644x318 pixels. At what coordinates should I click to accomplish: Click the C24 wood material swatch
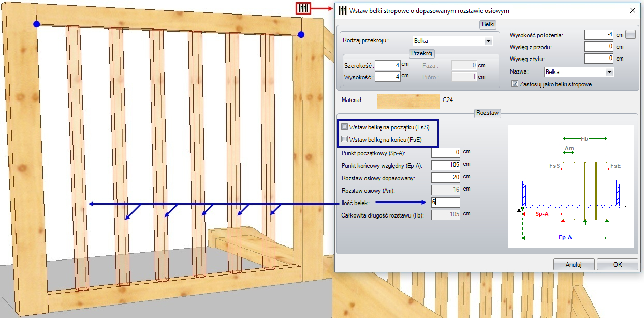click(408, 100)
